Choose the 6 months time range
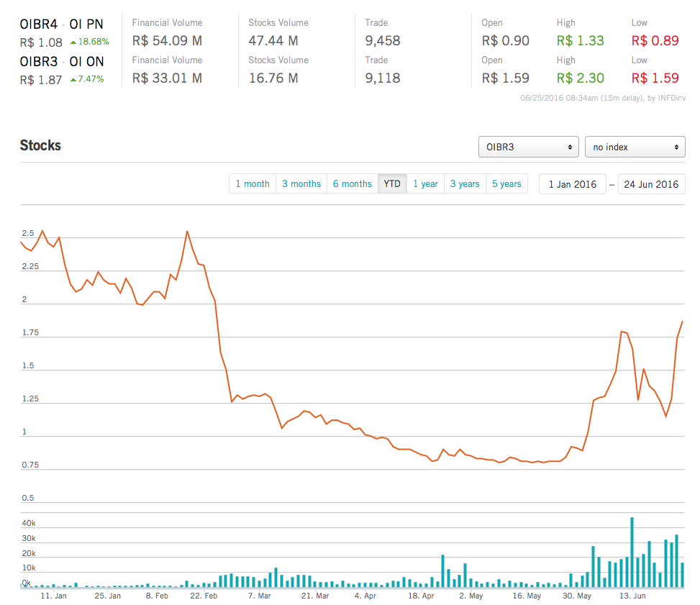This screenshot has height=605, width=700. tap(353, 184)
